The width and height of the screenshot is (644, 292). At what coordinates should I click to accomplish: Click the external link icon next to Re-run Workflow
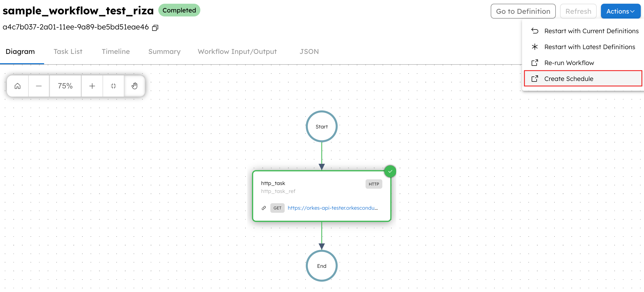(535, 63)
